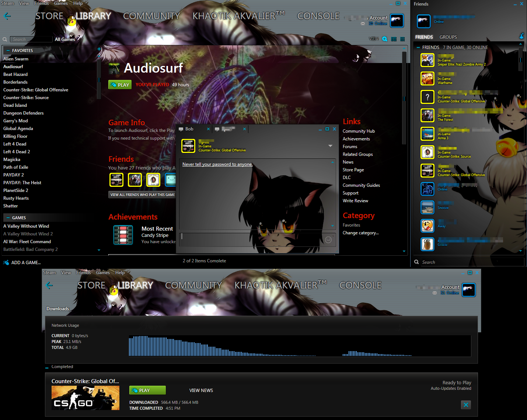The image size is (527, 420).
Task: Open the Help menu in Library window
Action: coord(78,3)
